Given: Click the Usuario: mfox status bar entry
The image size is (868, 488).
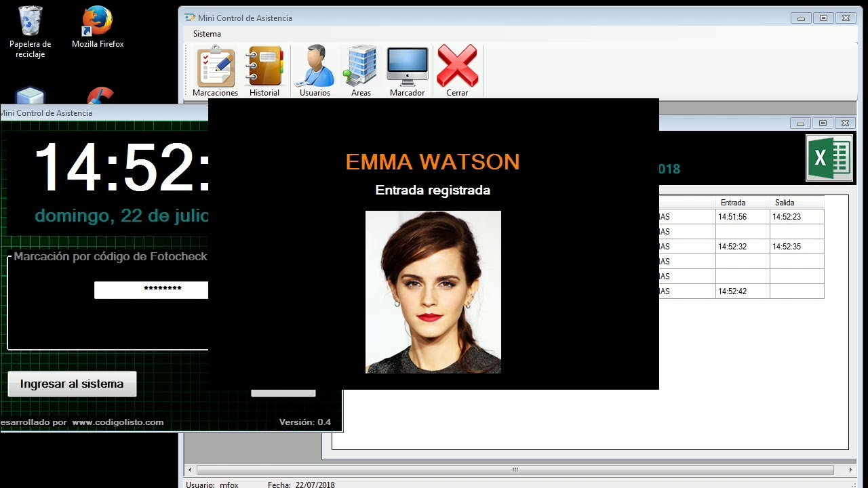Looking at the screenshot, I should coord(212,485).
